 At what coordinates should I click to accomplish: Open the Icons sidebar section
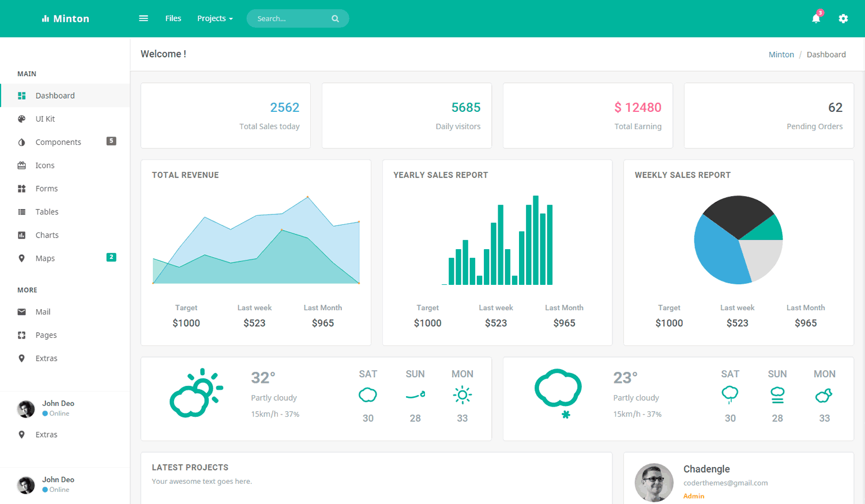(x=65, y=166)
